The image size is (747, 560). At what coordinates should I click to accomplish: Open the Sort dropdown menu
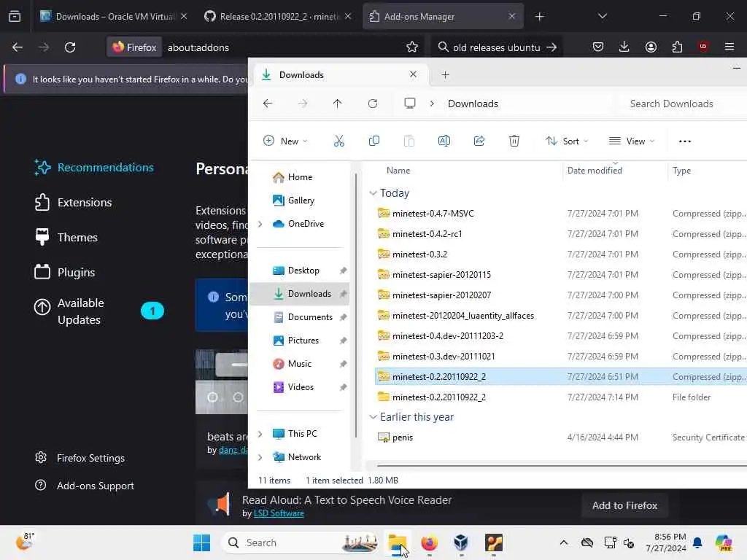point(567,141)
